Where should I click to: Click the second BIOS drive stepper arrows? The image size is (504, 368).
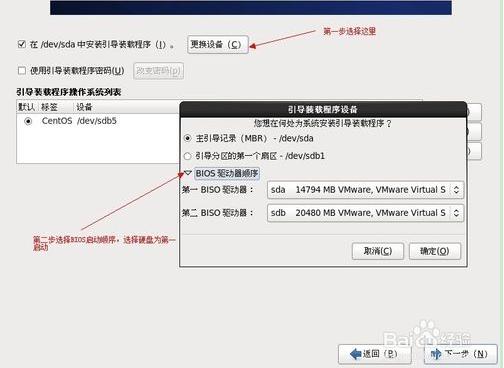tap(456, 213)
